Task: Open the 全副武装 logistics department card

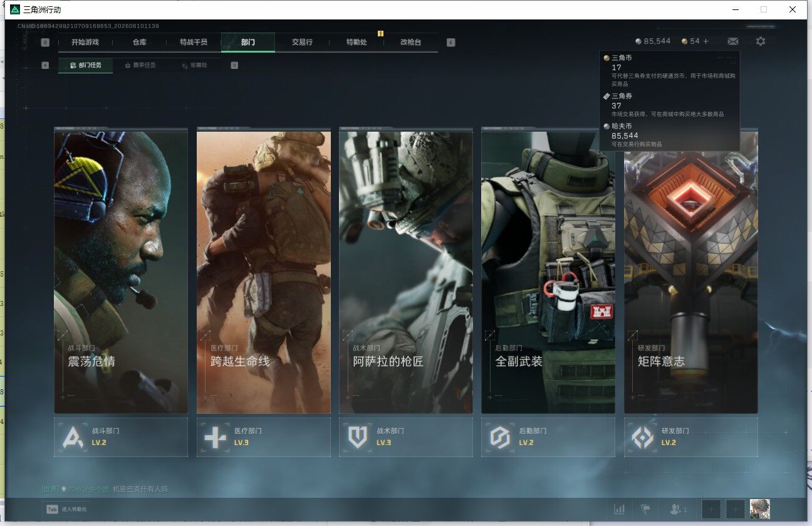Action: tap(548, 272)
